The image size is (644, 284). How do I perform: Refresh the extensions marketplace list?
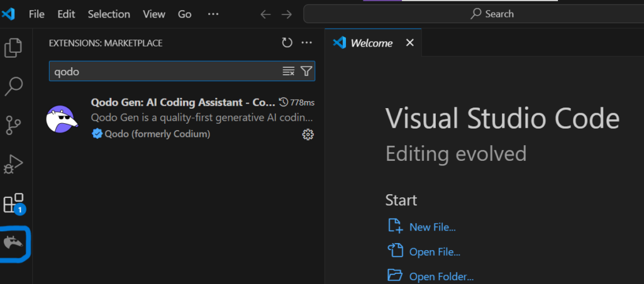click(287, 43)
